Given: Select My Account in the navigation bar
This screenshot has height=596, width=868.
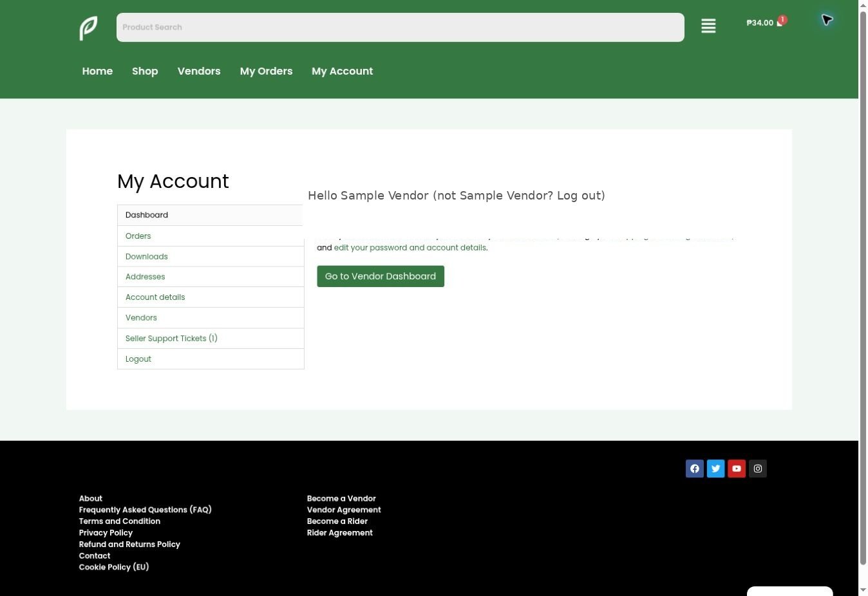Looking at the screenshot, I should tap(343, 71).
